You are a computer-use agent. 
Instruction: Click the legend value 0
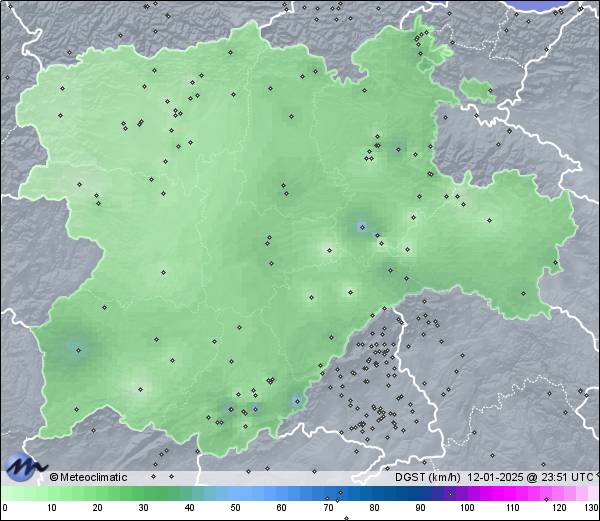5,508
